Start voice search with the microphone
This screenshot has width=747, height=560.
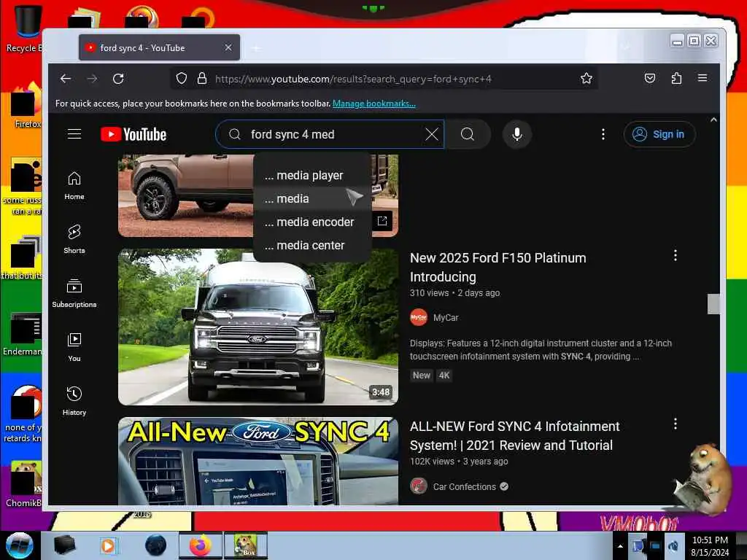point(517,134)
